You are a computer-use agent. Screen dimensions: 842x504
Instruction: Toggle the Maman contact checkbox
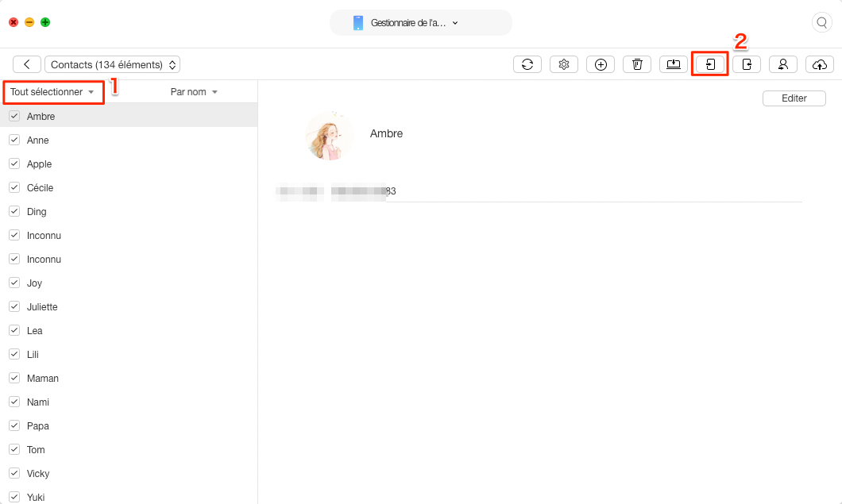[14, 378]
